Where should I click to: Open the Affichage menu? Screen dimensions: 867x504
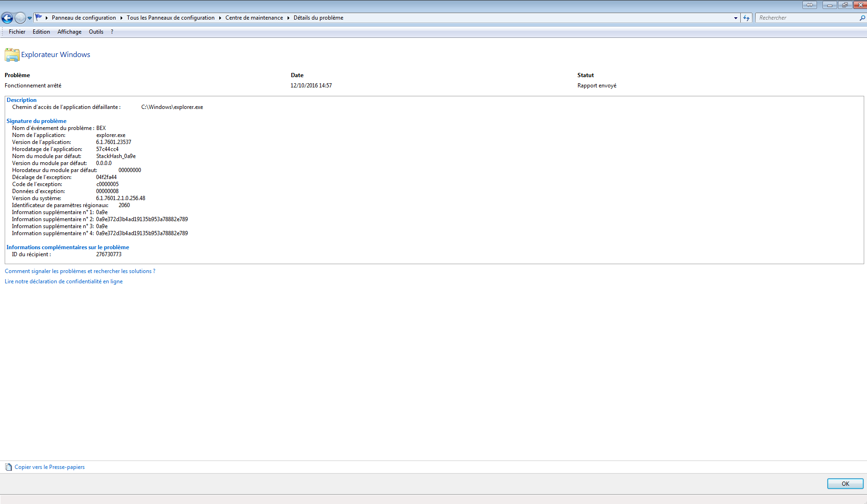pos(69,32)
